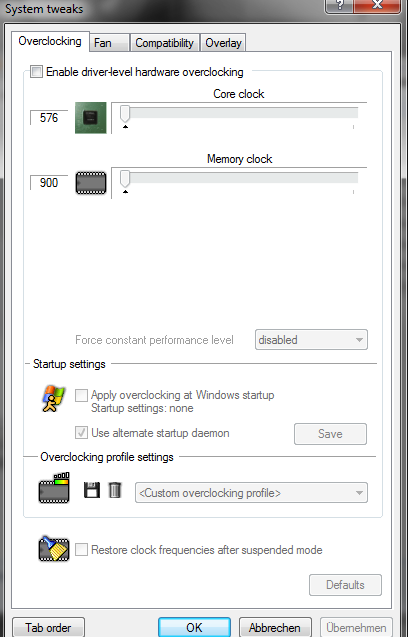Viewport: 411px width, 637px height.
Task: Open the Compatibility tab
Action: 164,43
